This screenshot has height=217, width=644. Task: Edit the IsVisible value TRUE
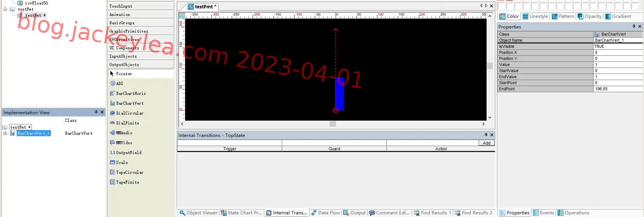tap(618, 46)
